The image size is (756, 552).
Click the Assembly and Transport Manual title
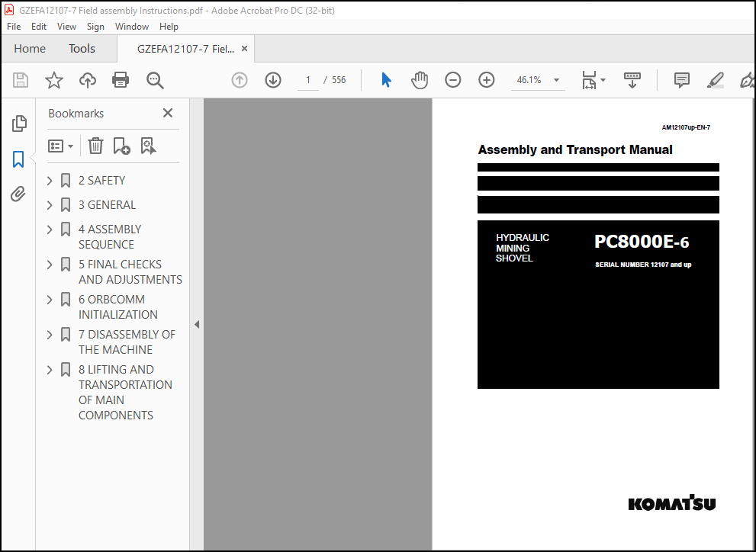pos(574,149)
